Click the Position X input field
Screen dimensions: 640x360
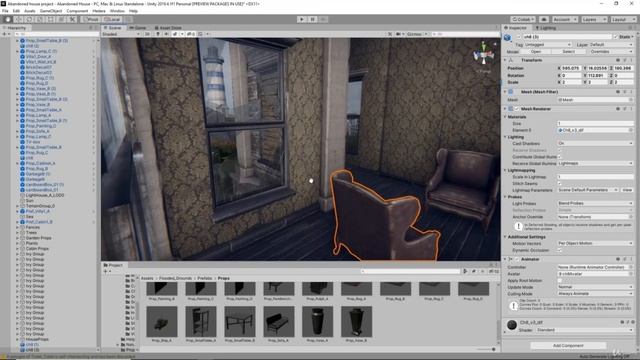[571, 68]
